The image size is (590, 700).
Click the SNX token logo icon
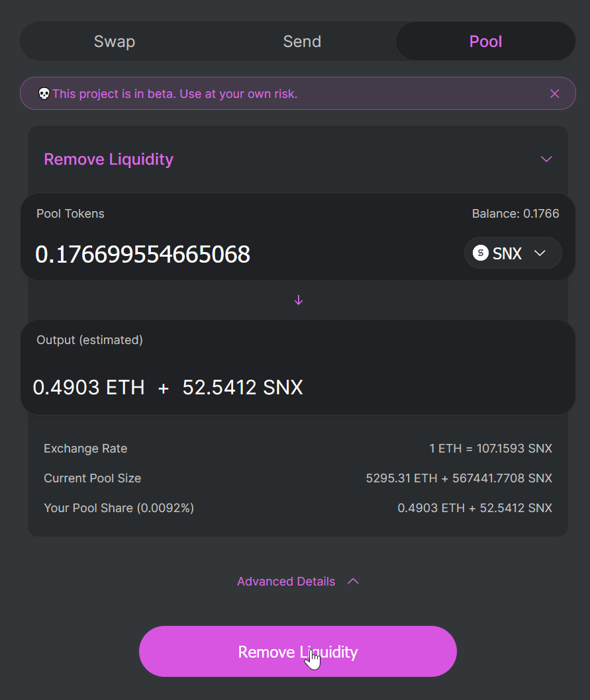click(x=481, y=253)
